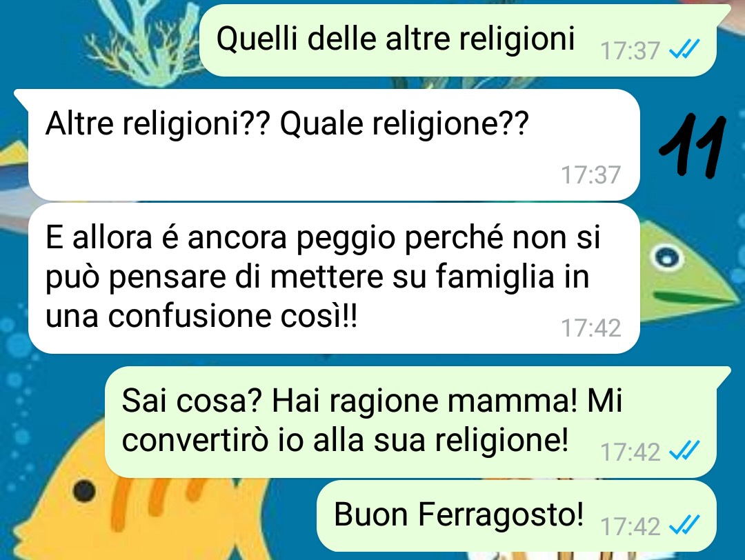Screen dimensions: 745x560
Task: Click the 17:42 timestamp beside 'sua religione!'
Action: (x=630, y=452)
